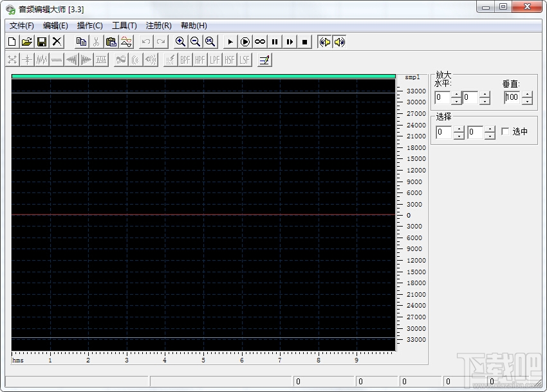The image size is (547, 392).
Task: Click the Zoom In magnifier icon
Action: point(180,42)
